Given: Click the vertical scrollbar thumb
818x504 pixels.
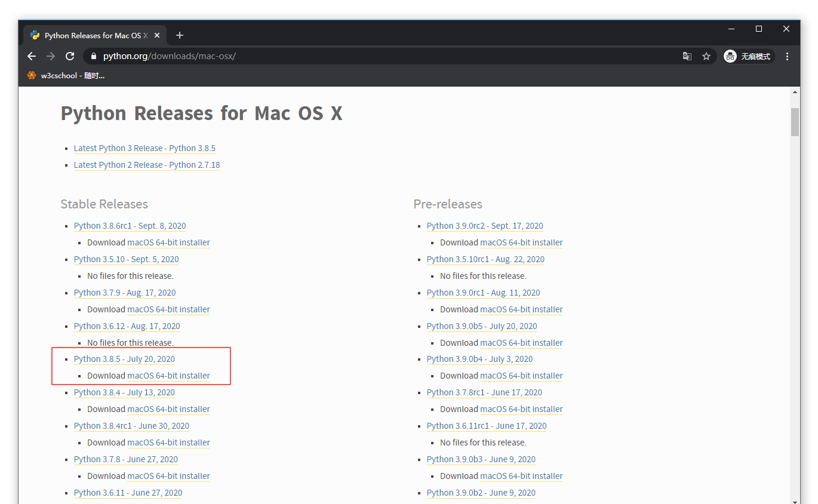Looking at the screenshot, I should [795, 122].
